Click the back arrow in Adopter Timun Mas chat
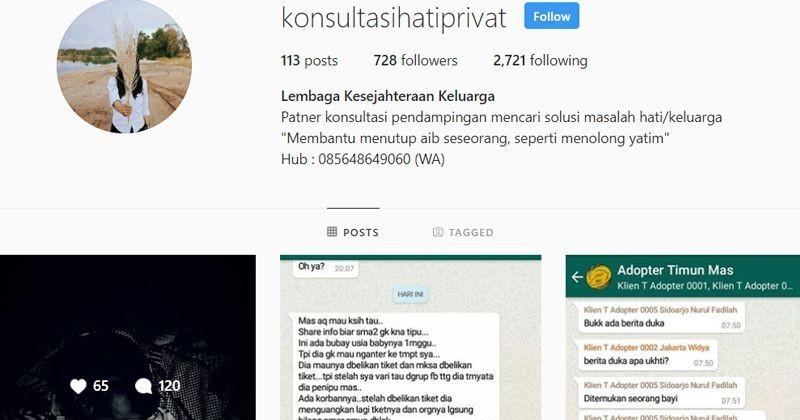This screenshot has height=420, width=800. pyautogui.click(x=577, y=277)
